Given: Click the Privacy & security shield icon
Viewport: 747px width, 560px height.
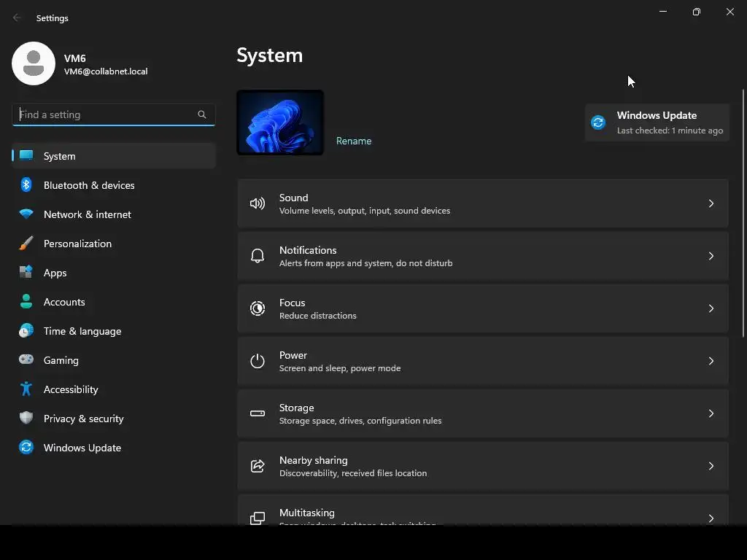Looking at the screenshot, I should (26, 419).
